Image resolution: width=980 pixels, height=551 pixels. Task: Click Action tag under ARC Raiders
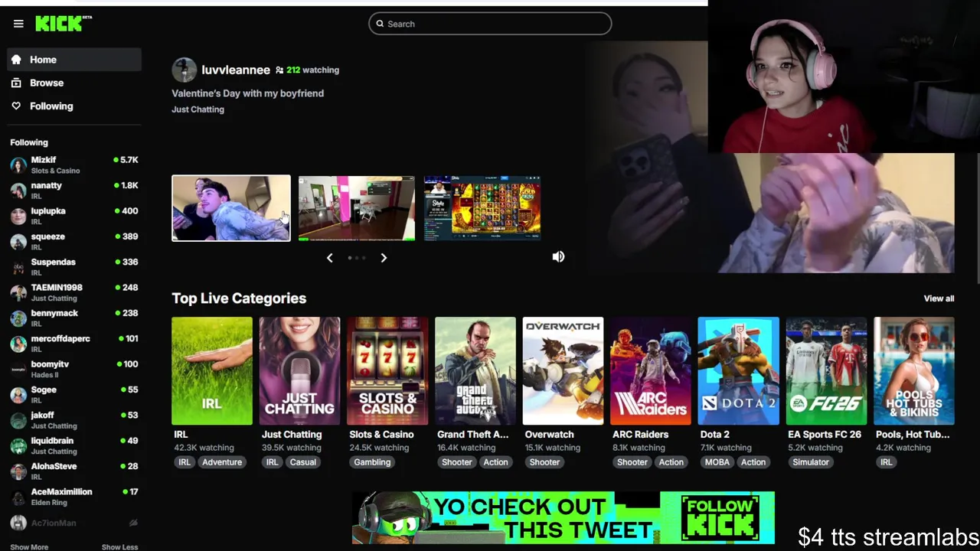[x=671, y=462]
